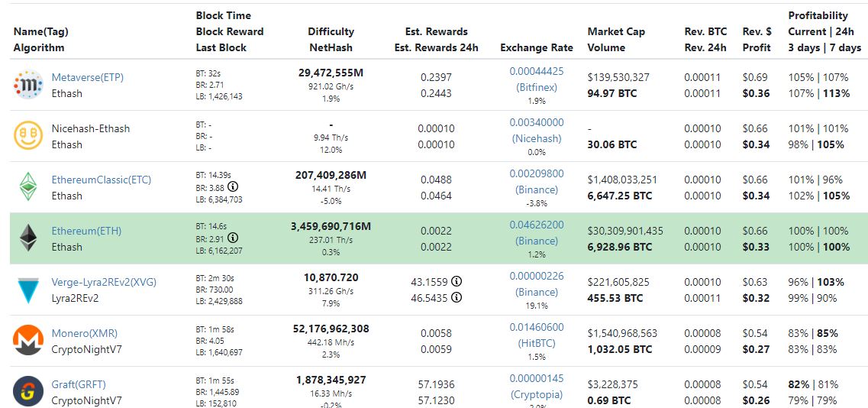The width and height of the screenshot is (868, 408).
Task: Click Nicehash nethash 9.94 Th/s
Action: [x=331, y=138]
